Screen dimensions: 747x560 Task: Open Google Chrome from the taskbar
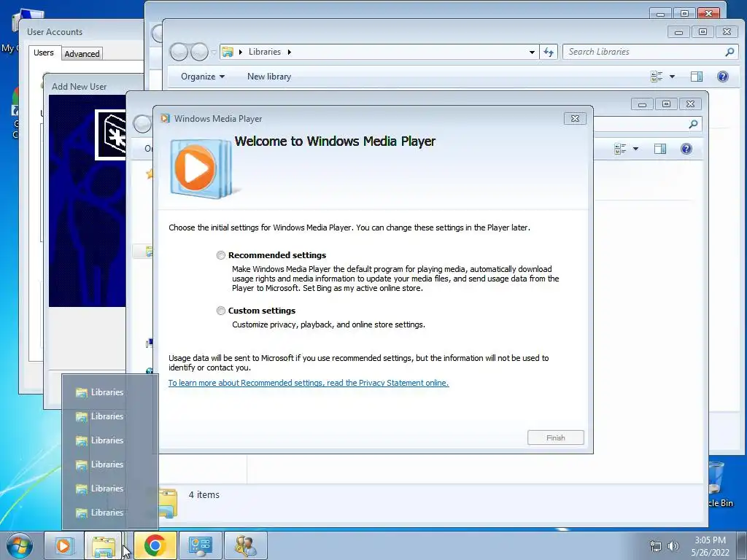(x=155, y=545)
